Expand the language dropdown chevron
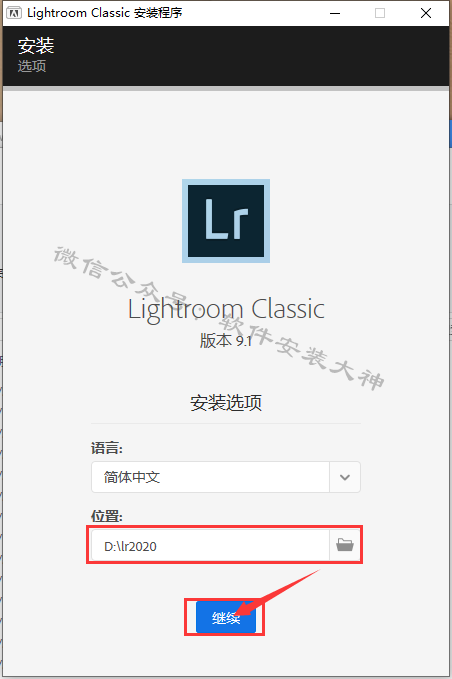This screenshot has width=452, height=679. 345,477
